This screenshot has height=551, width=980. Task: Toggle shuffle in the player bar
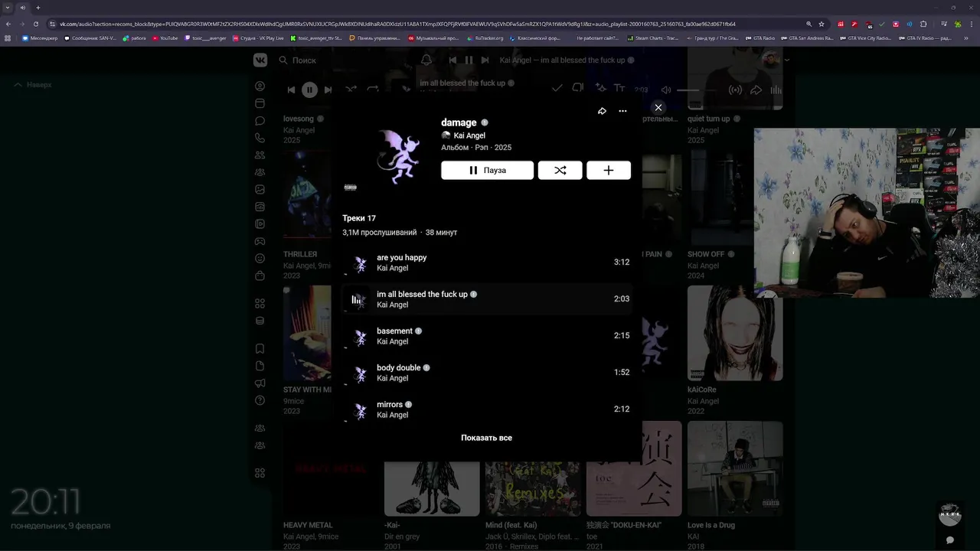coord(351,90)
